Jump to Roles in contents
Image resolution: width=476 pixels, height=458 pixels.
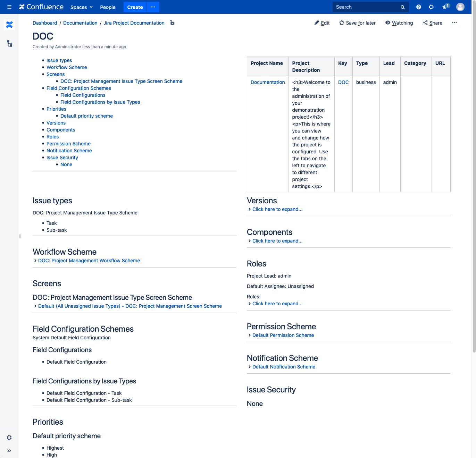[53, 137]
